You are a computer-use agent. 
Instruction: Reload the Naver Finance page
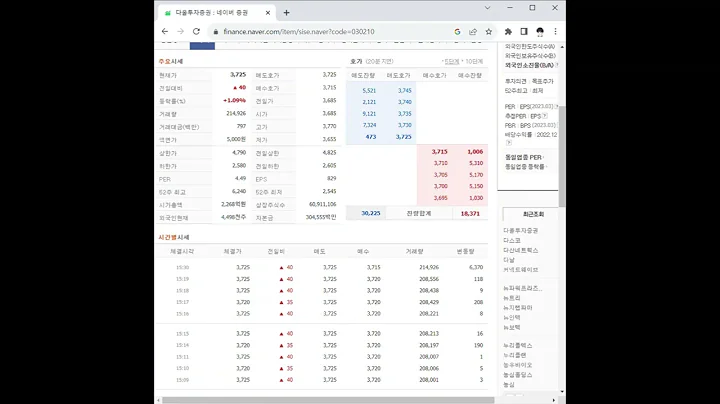(196, 32)
